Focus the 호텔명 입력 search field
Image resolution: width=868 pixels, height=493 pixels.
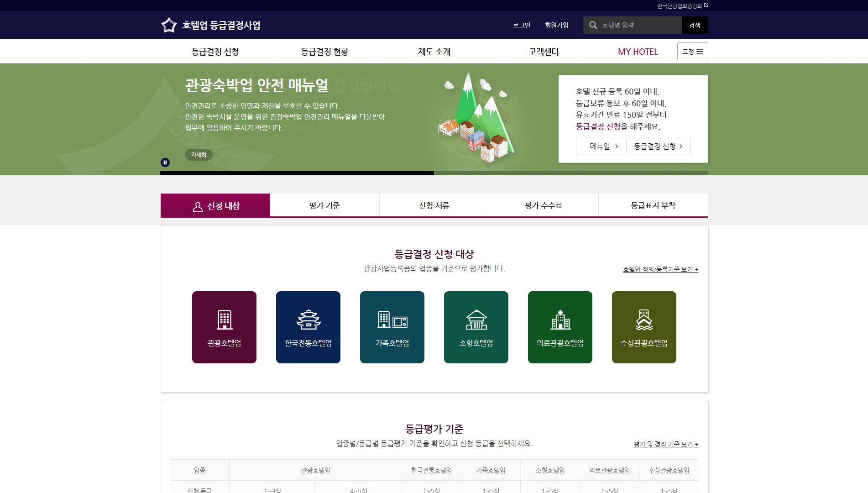click(x=639, y=25)
